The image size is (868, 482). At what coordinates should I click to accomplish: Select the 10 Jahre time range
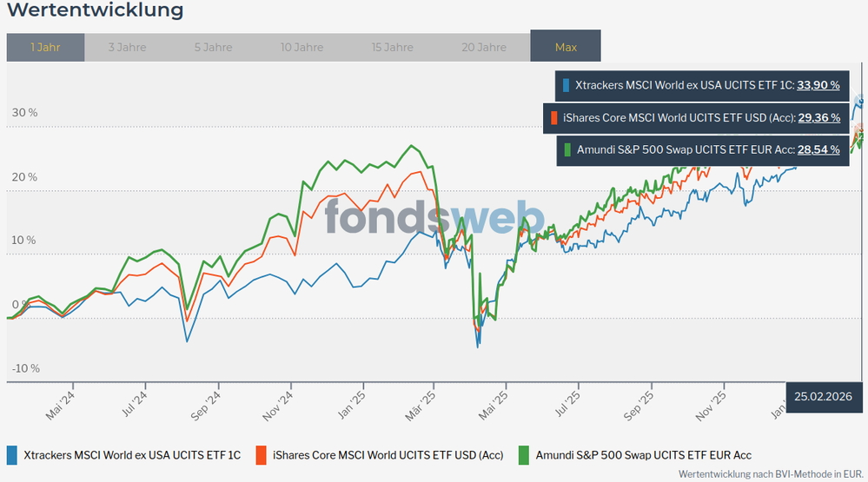[301, 48]
